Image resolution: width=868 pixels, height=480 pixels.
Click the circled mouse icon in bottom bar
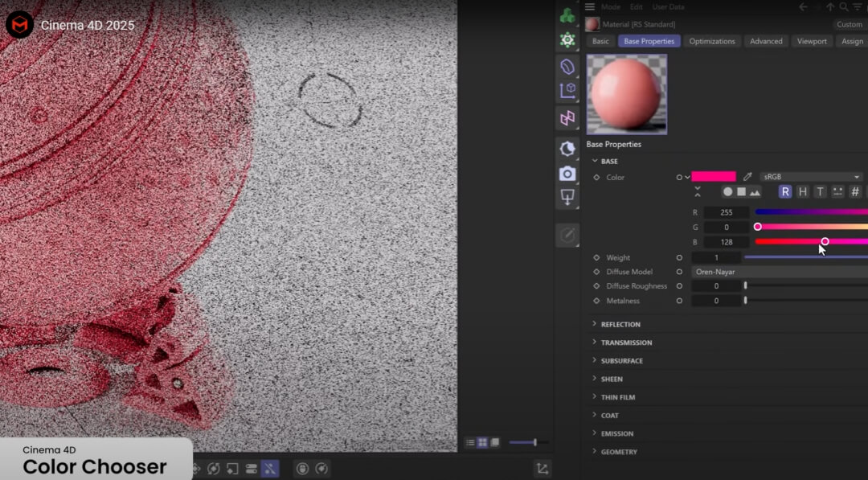click(x=302, y=469)
